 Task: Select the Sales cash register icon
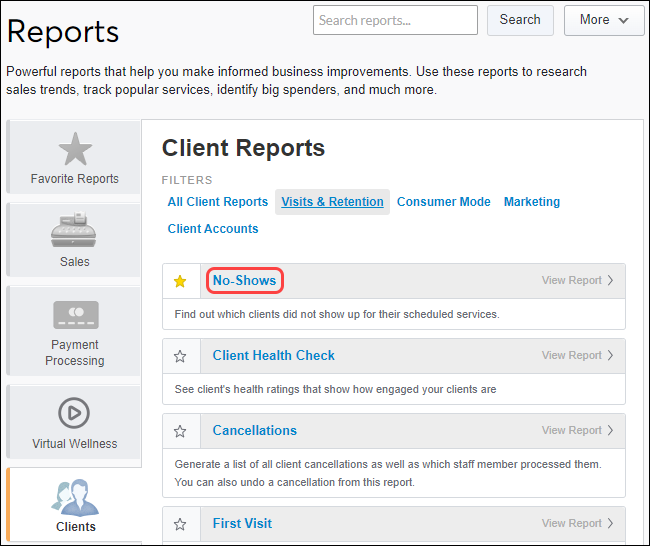(75, 230)
